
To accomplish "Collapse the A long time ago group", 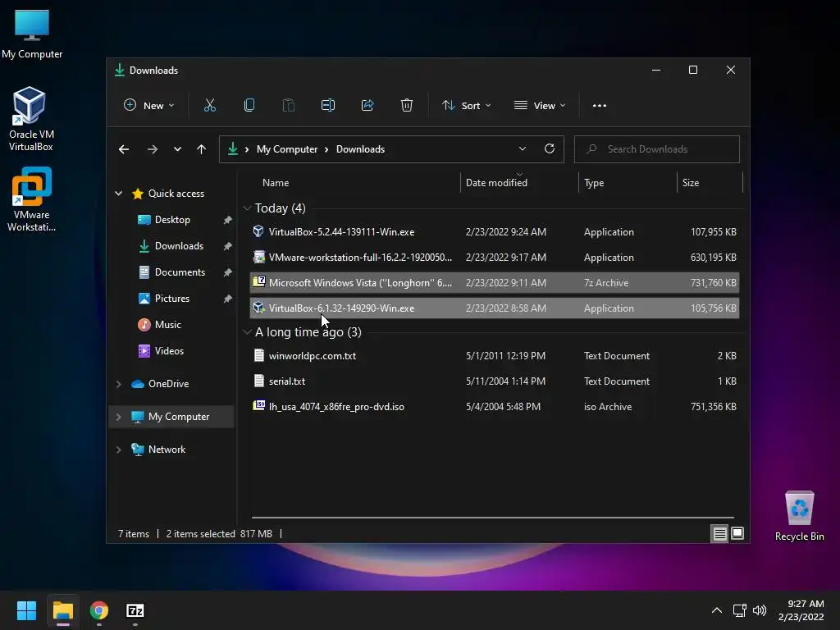I will click(247, 332).
